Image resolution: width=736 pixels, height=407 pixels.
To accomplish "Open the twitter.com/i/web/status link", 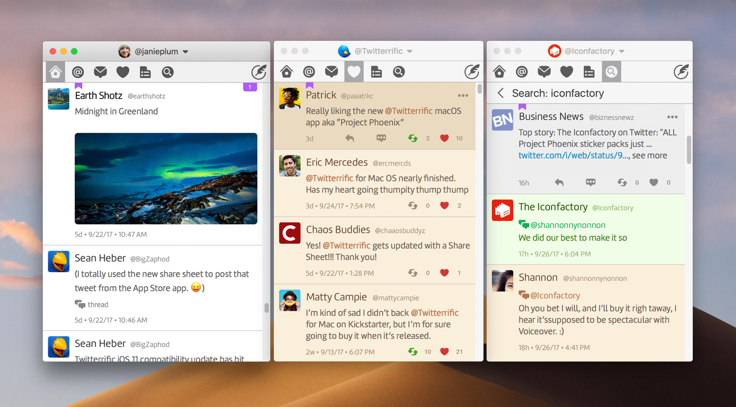I will [x=574, y=155].
